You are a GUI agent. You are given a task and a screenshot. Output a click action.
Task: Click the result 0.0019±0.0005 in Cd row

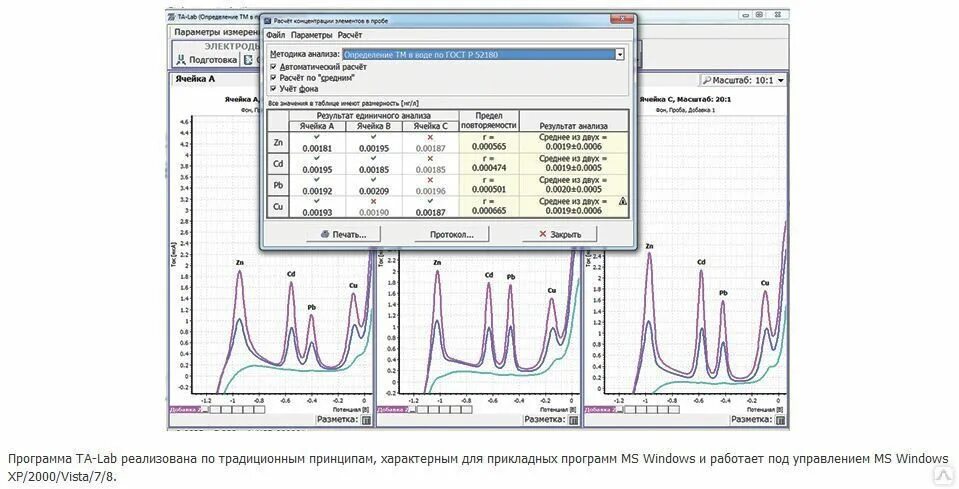point(574,168)
